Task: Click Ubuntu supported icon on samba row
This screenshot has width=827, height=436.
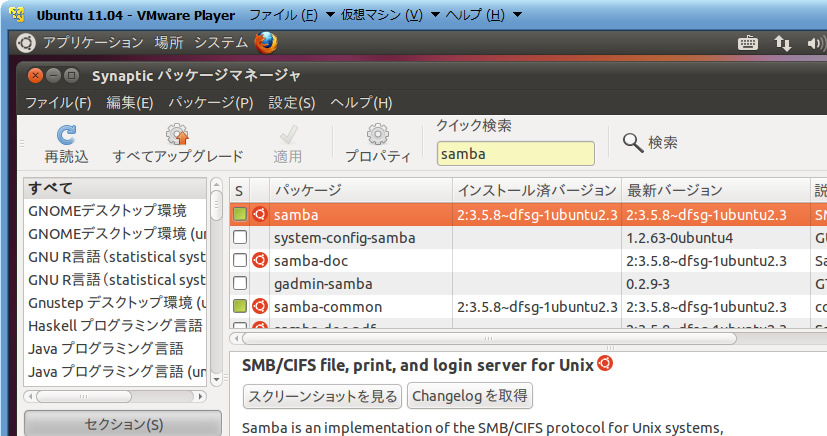Action: coord(259,215)
